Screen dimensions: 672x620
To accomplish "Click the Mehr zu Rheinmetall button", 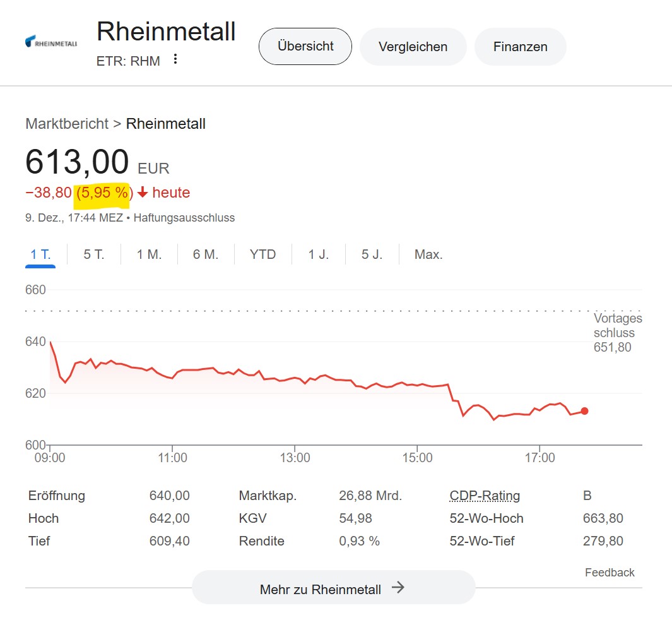I will pos(333,587).
